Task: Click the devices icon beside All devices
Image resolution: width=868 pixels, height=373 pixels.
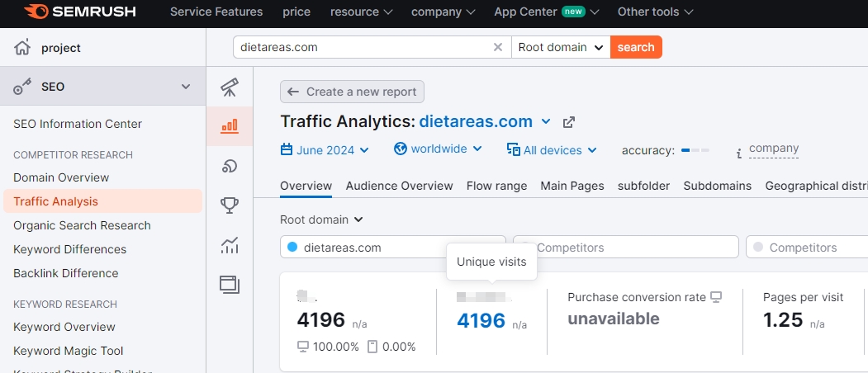Action: coord(513,150)
